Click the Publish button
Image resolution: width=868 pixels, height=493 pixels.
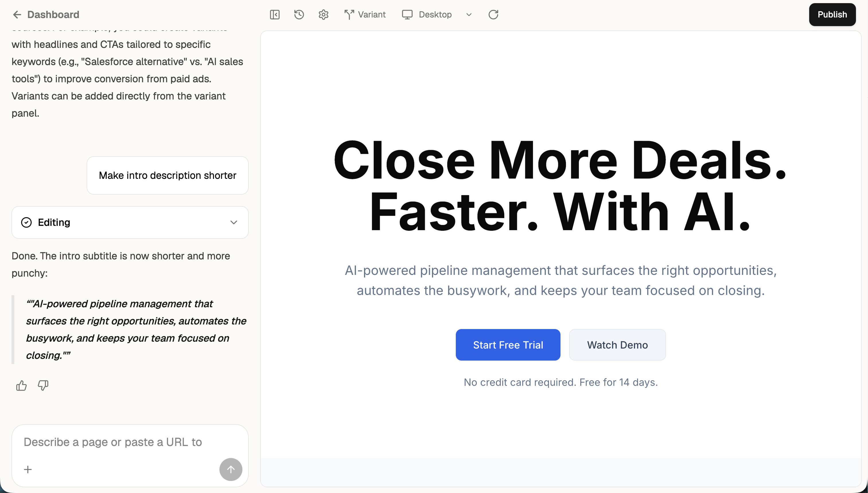(x=832, y=15)
